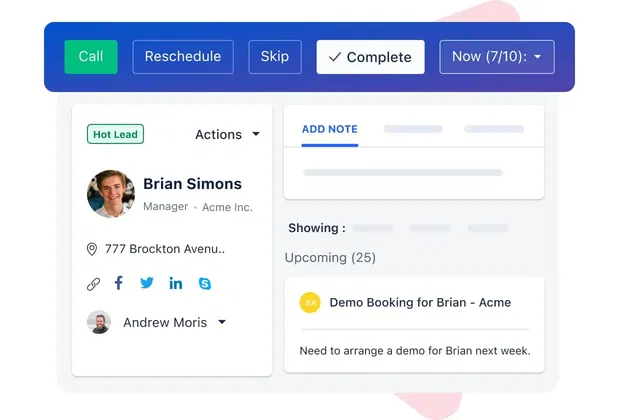The height and width of the screenshot is (420, 620).
Task: Skip the current task
Action: point(275,57)
